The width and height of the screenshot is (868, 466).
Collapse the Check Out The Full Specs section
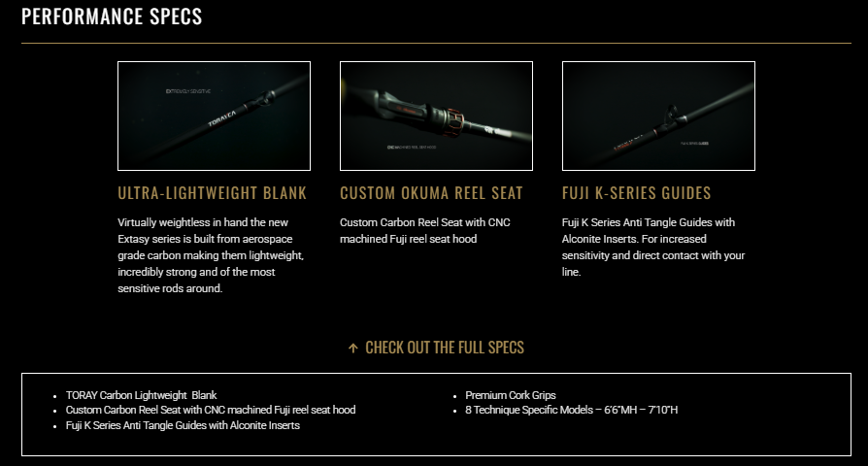click(x=436, y=348)
